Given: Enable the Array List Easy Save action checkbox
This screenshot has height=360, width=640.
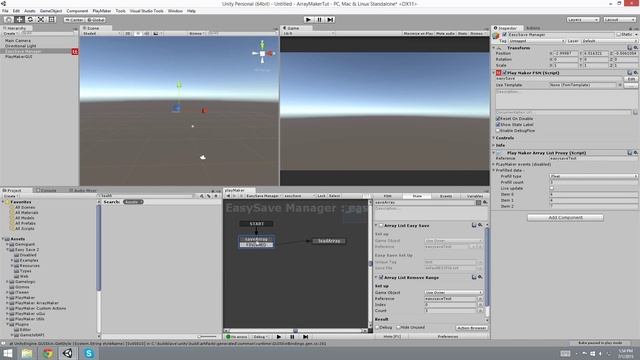Looking at the screenshot, I should coord(381,225).
